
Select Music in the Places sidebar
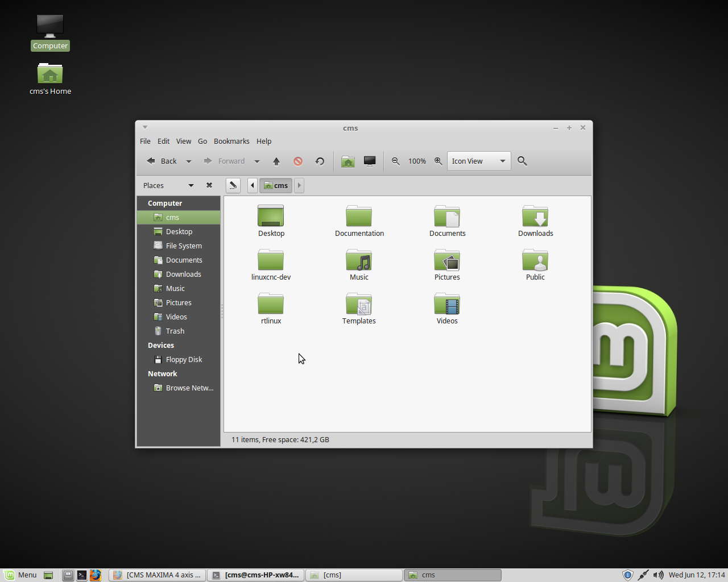click(179, 289)
